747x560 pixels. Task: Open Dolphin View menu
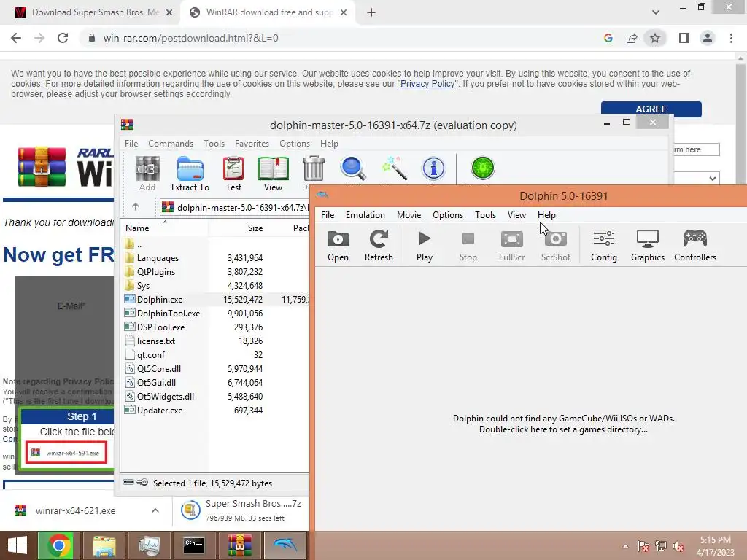[x=516, y=215]
